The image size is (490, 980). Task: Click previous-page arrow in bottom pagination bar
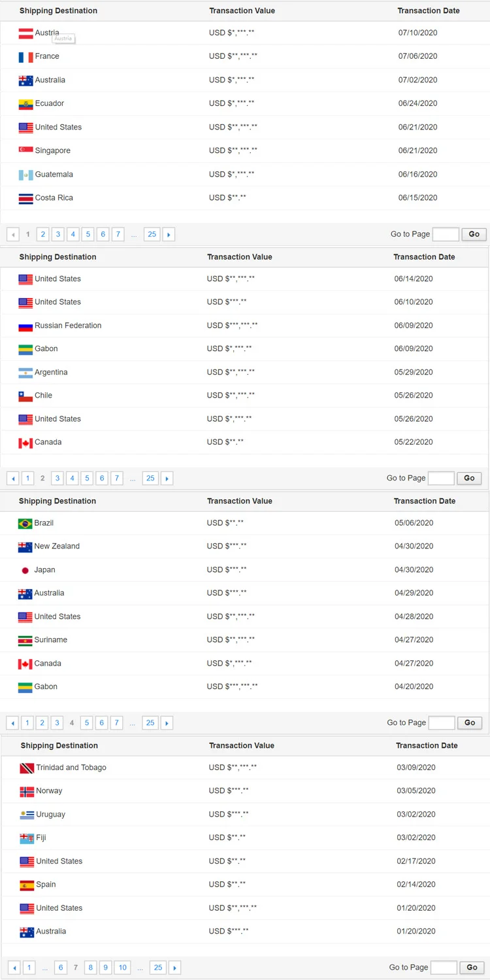pyautogui.click(x=14, y=968)
